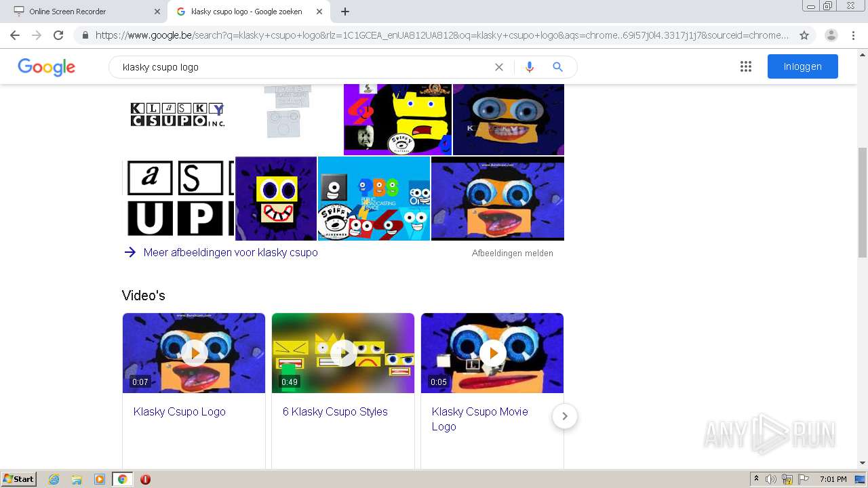Click Afbeeldingen melden link

pos(513,253)
